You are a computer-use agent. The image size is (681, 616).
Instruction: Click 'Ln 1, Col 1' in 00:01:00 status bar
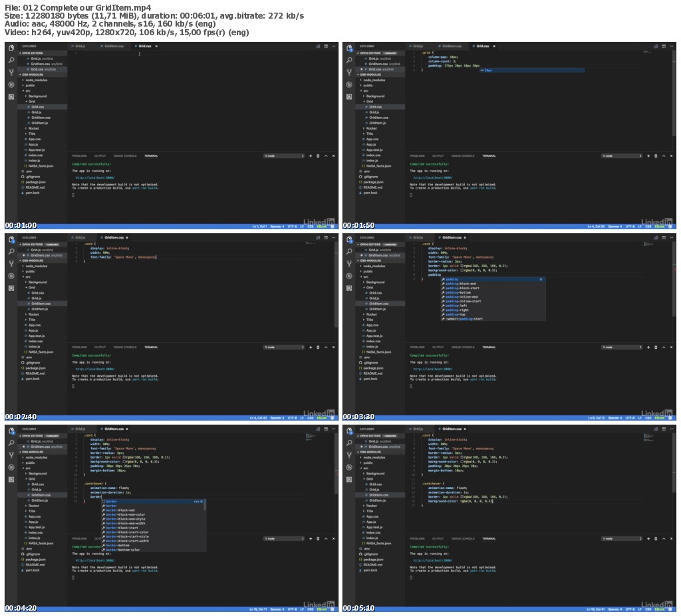point(260,227)
